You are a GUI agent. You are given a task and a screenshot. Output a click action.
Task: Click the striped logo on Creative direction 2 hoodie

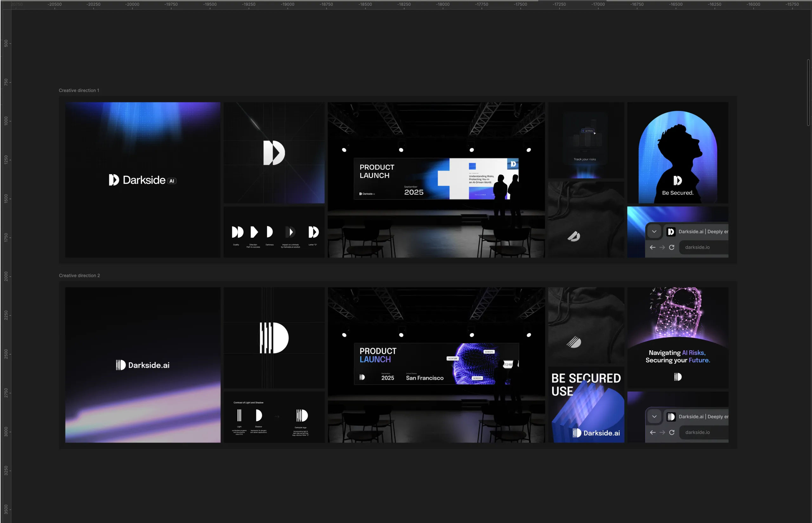[x=574, y=342]
